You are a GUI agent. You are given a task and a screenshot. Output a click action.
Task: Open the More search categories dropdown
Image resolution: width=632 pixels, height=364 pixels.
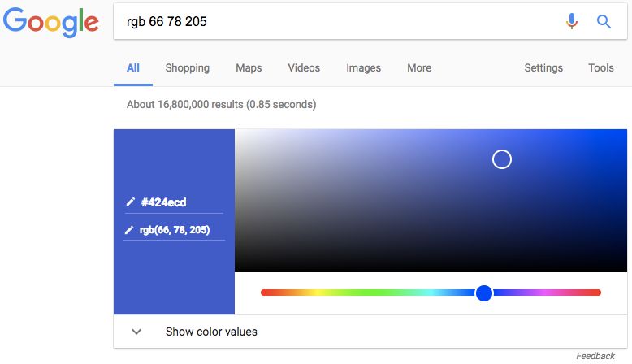pos(419,68)
